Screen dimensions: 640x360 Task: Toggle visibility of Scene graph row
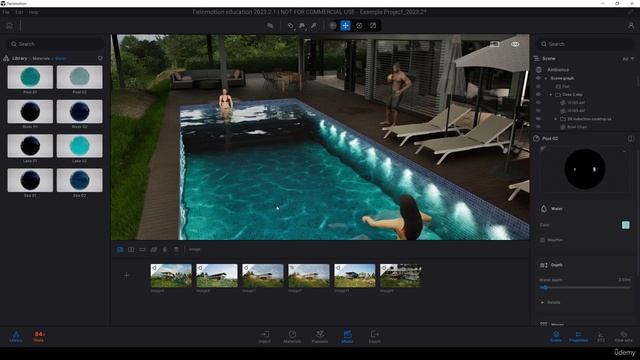(538, 78)
